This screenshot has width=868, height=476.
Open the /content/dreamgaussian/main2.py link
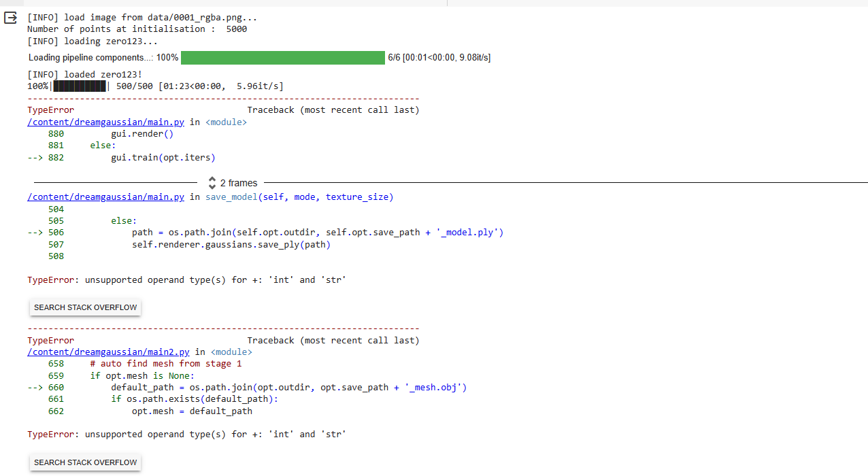[x=108, y=352]
